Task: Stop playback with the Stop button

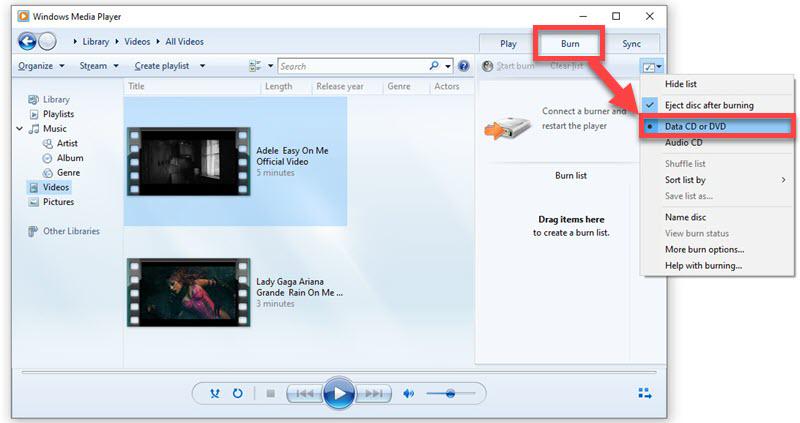Action: tap(270, 393)
